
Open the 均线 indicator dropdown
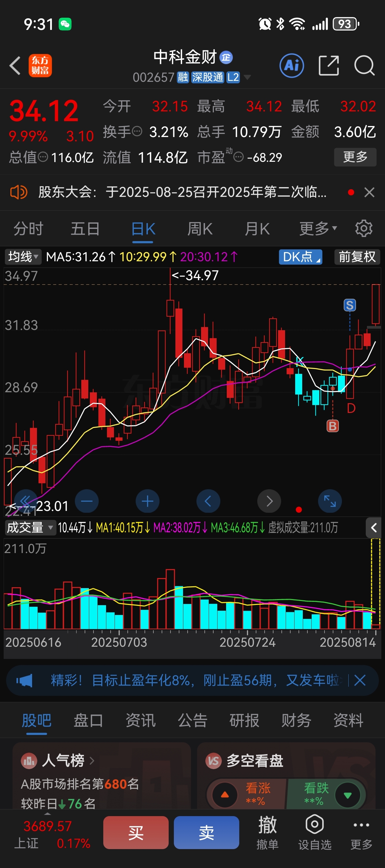23,257
